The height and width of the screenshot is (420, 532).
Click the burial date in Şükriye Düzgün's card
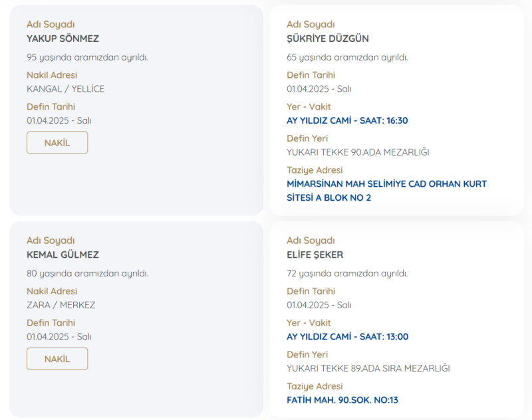point(319,89)
